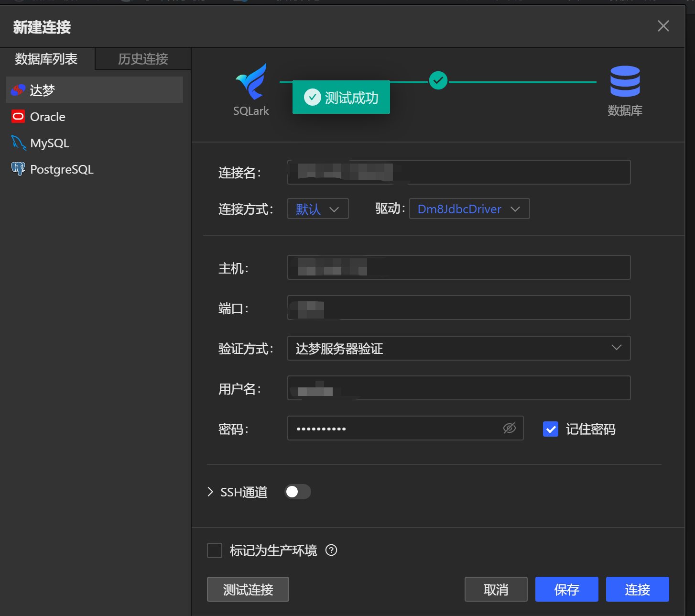Screen dimensions: 695x616
Task: Click the green checkmark on connection line
Action: tap(438, 80)
